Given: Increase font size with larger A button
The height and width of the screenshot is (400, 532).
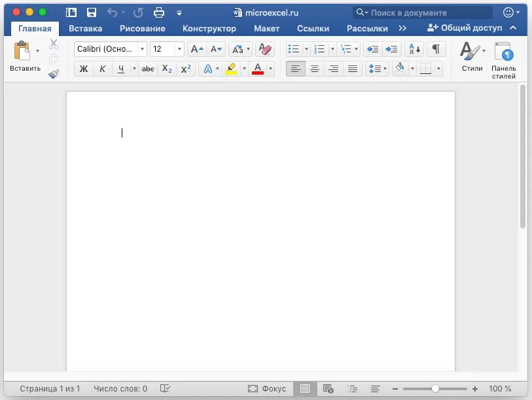Looking at the screenshot, I should point(197,49).
